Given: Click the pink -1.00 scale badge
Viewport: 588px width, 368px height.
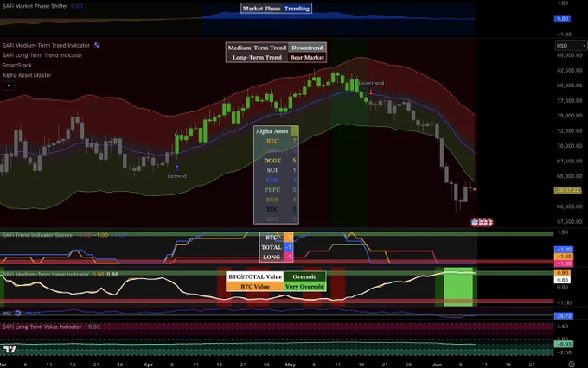Looking at the screenshot, I should [x=564, y=263].
